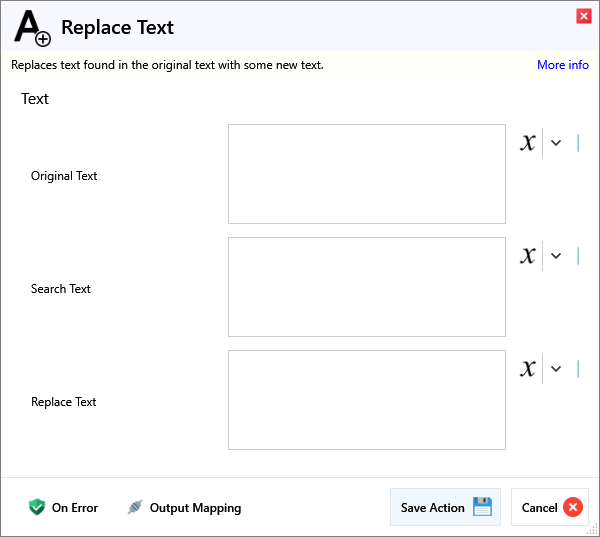Screen dimensions: 600x537
Task: Expand the Original Text variable dropdown arrow
Action: tap(556, 143)
